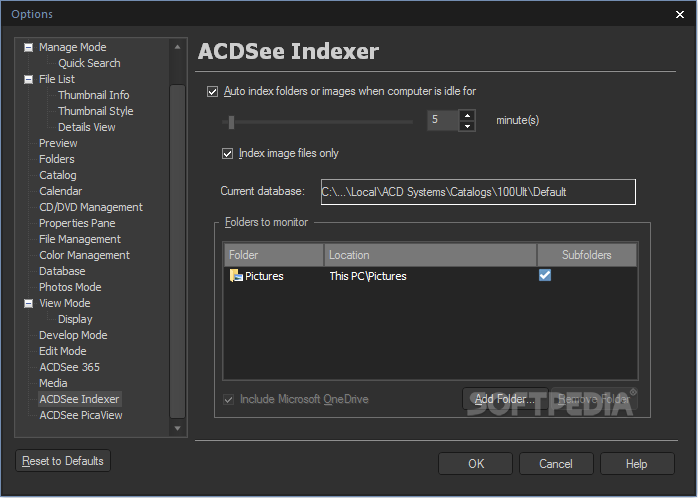Select ACDSee Indexer tree item

80,400
